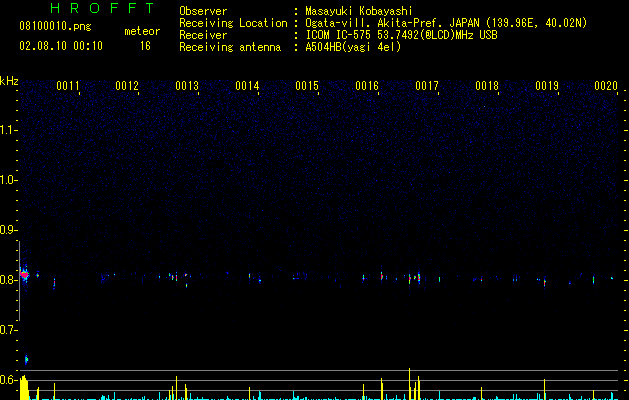Click time marker 0020
629x400 pixels.
[606, 86]
